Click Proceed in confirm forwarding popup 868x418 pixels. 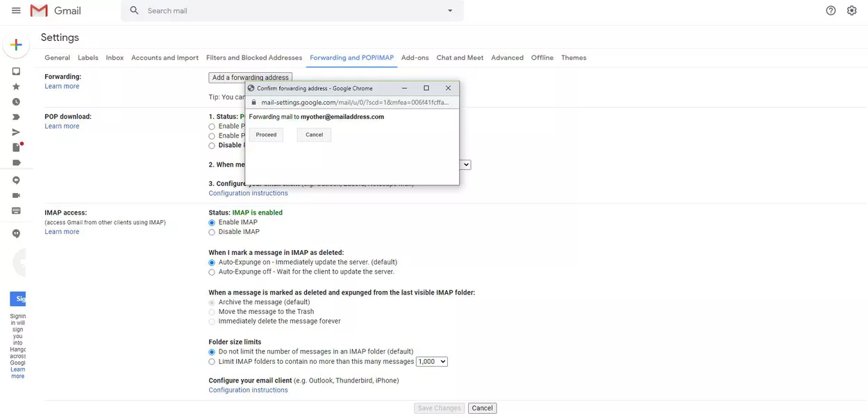coord(266,135)
